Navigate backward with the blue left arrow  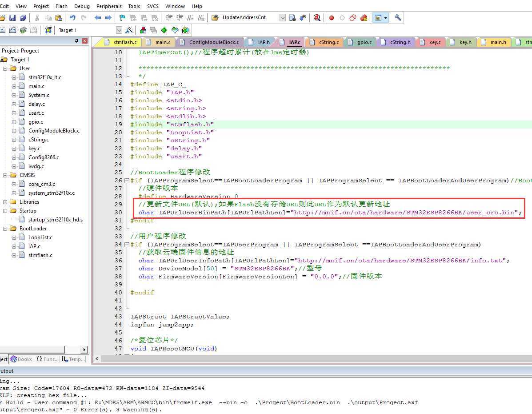[98, 18]
